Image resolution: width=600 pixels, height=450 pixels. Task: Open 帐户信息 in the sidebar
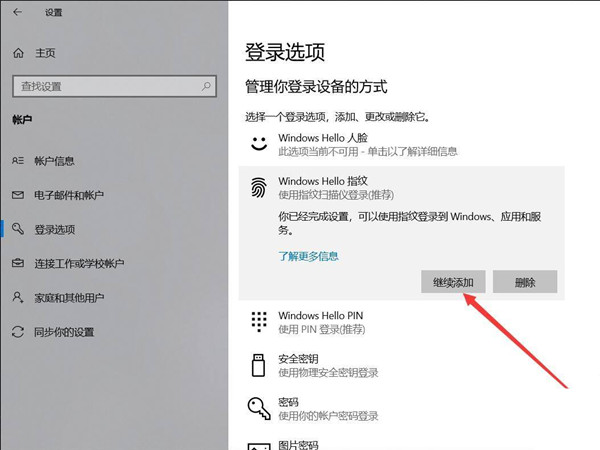[54, 160]
